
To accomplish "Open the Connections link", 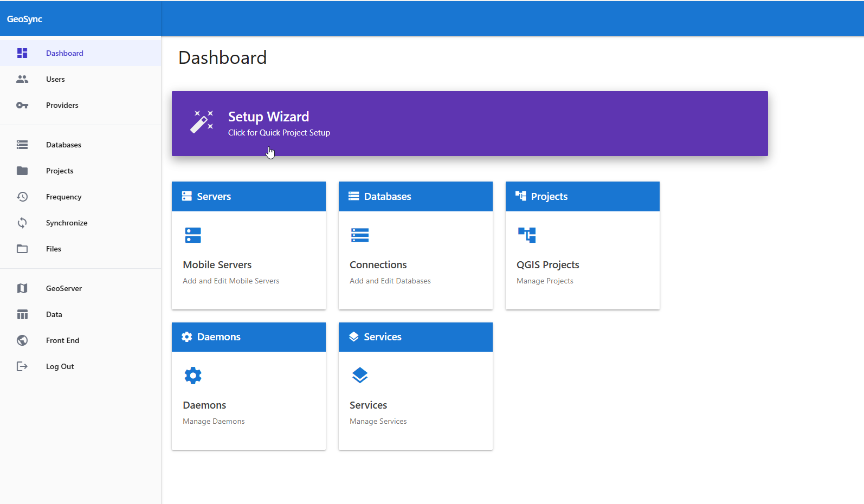I will (x=378, y=264).
